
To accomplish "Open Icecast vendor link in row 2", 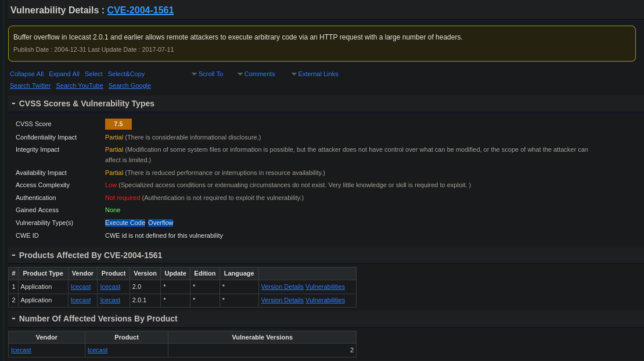I will click(81, 300).
